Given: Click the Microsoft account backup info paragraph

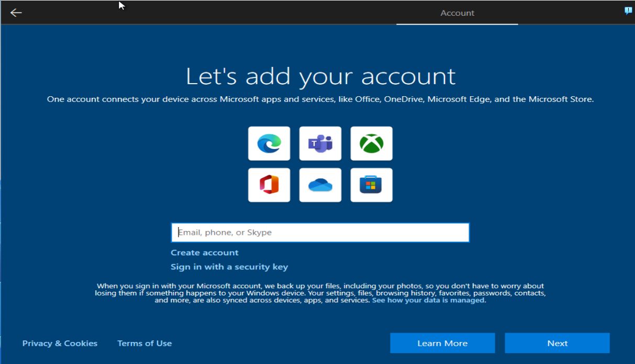Looking at the screenshot, I should coord(319,293).
